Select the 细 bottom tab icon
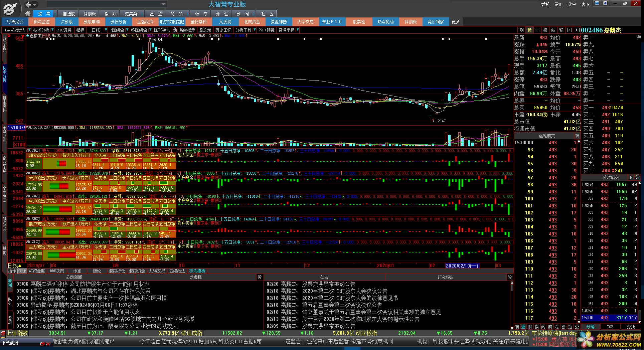The image size is (644, 350). [x=517, y=327]
